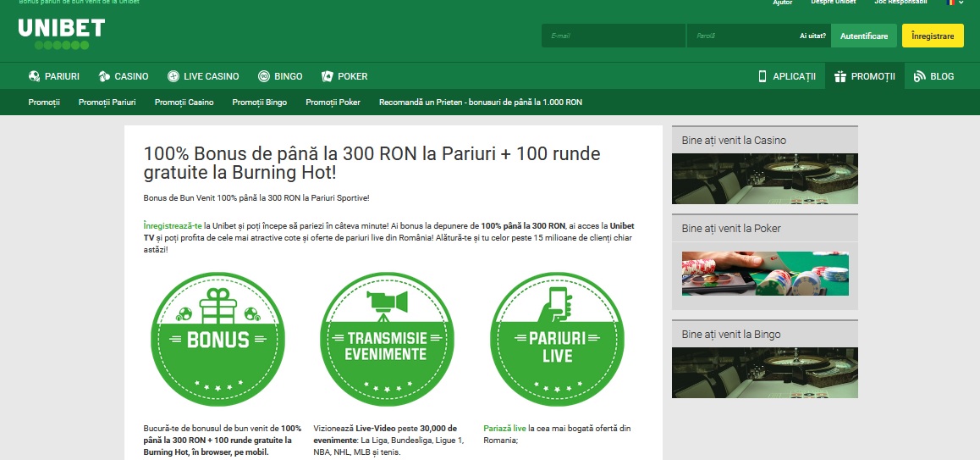
Task: Open the Poker welcome chips thumbnail
Action: coord(765,274)
